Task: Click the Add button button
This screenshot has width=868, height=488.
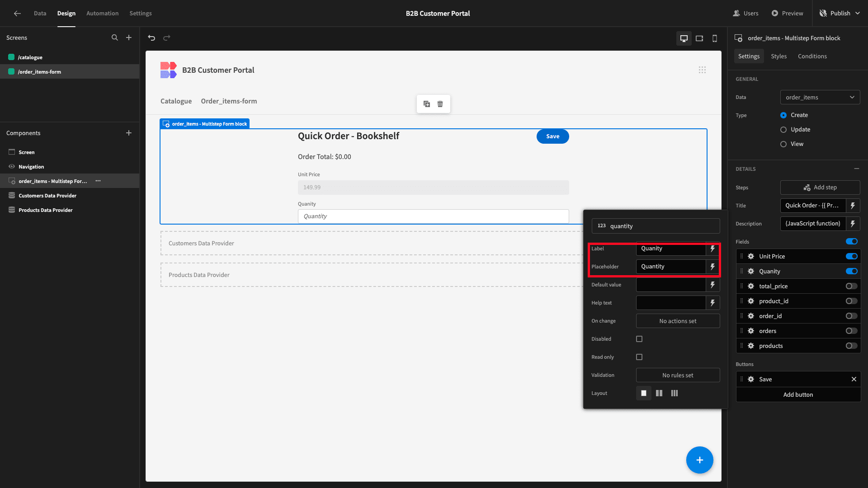Action: click(x=798, y=394)
